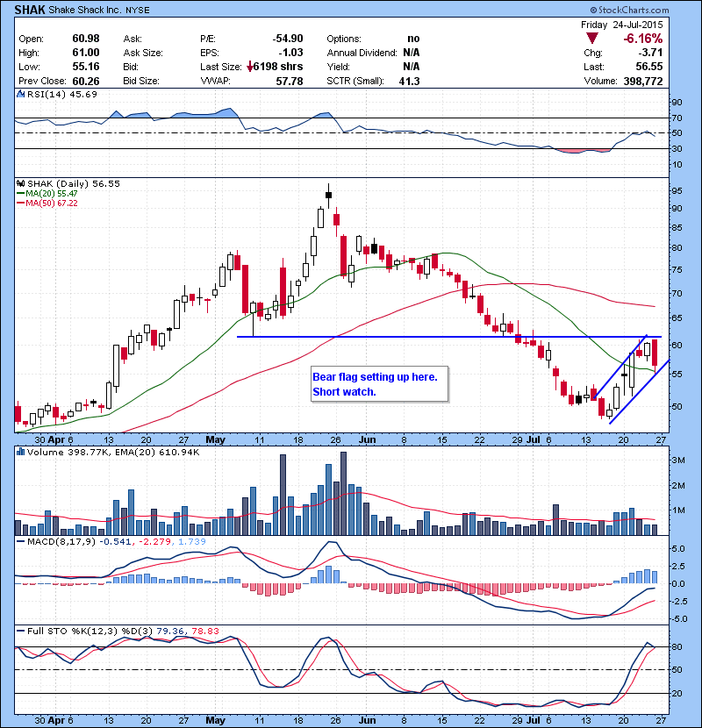The image size is (702, 728).
Task: Click the Bear flag annotation text box
Action: pyautogui.click(x=379, y=384)
